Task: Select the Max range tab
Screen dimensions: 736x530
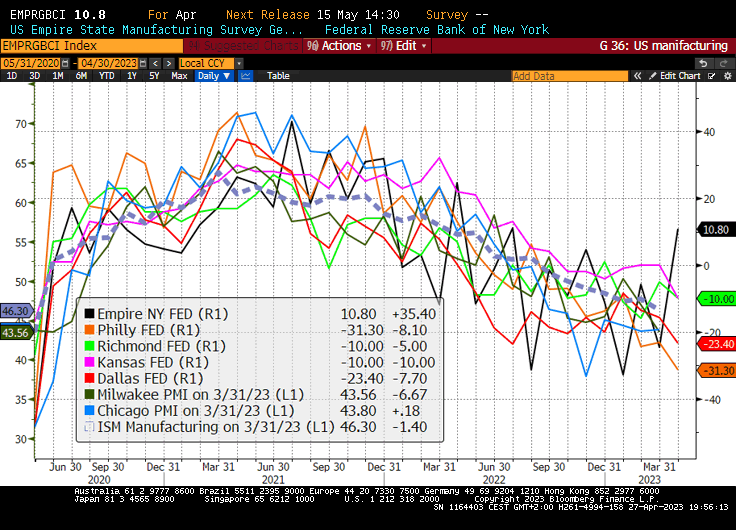Action: [x=179, y=76]
